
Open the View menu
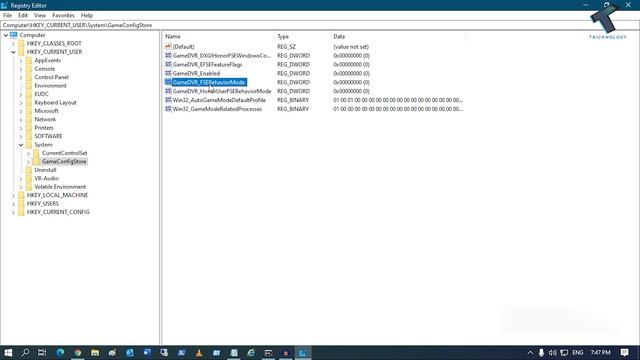click(40, 16)
